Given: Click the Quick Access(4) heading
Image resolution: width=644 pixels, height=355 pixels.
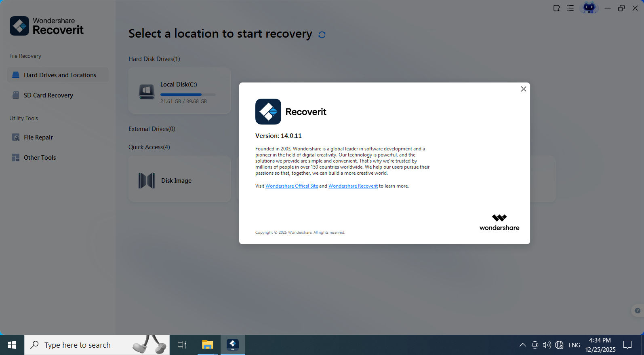Looking at the screenshot, I should click(149, 147).
